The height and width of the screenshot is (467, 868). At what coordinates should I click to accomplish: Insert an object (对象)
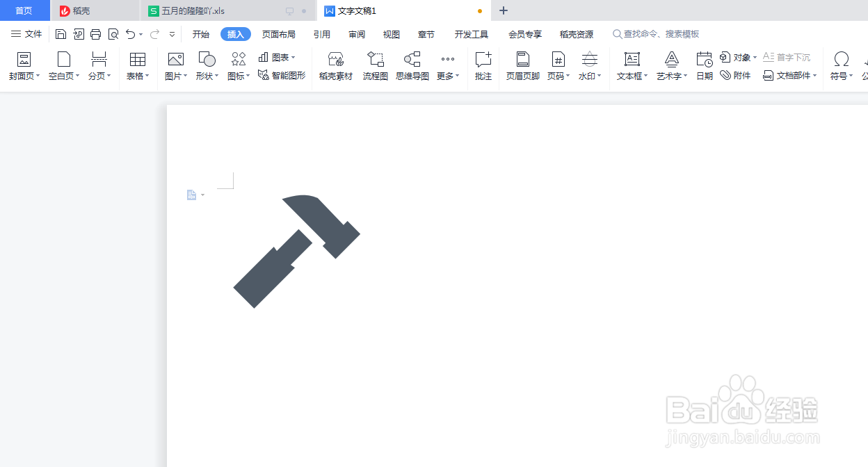739,57
